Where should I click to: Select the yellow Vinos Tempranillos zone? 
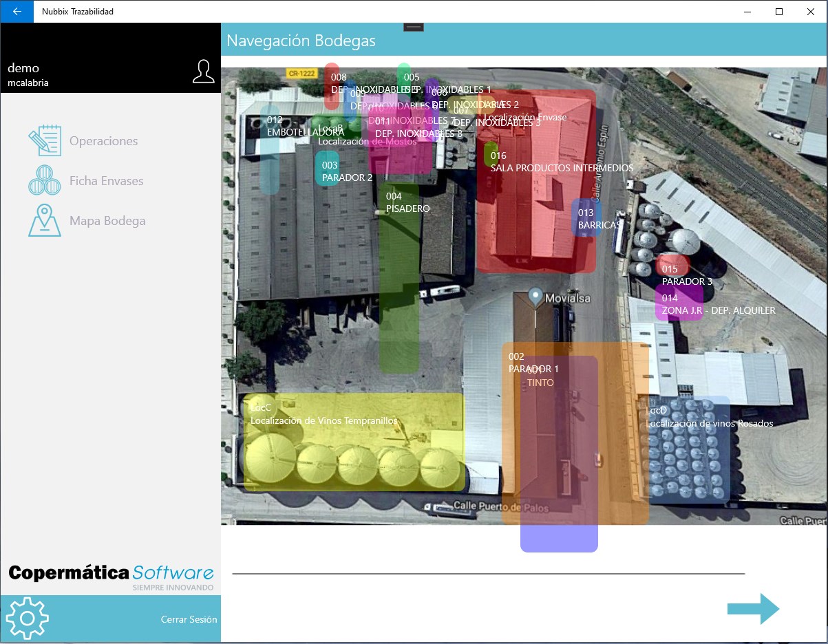[354, 442]
